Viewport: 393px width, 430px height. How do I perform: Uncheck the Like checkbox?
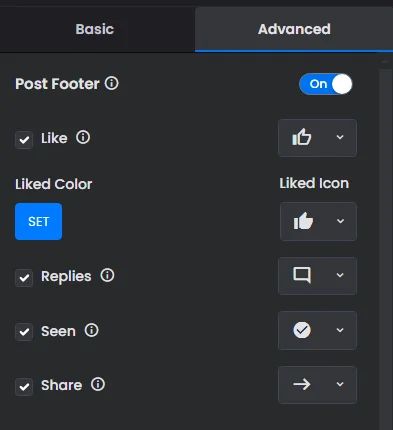(x=24, y=139)
